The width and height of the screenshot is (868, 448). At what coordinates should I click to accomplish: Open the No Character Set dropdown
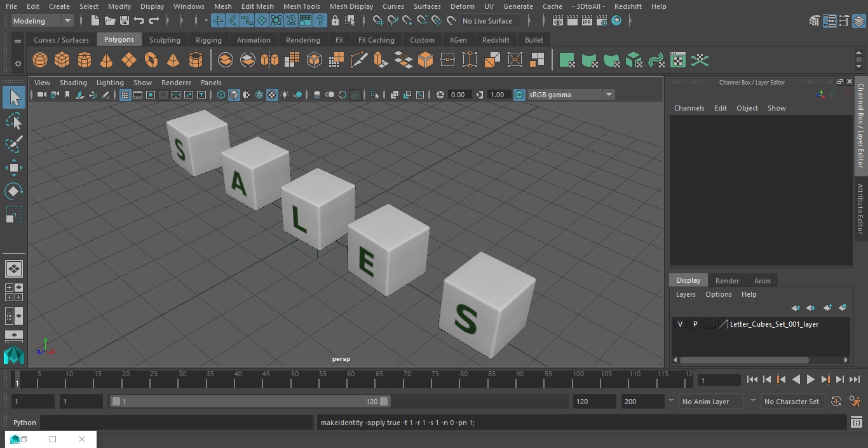792,402
